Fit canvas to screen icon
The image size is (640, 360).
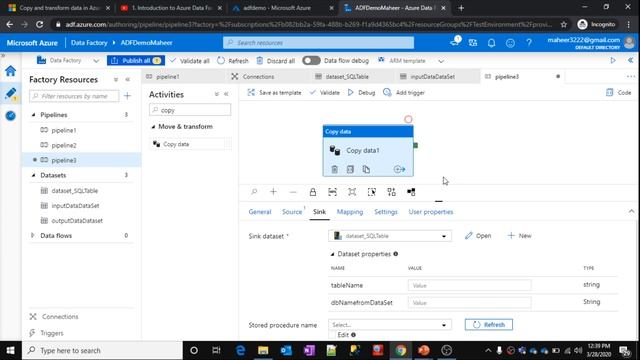click(352, 192)
